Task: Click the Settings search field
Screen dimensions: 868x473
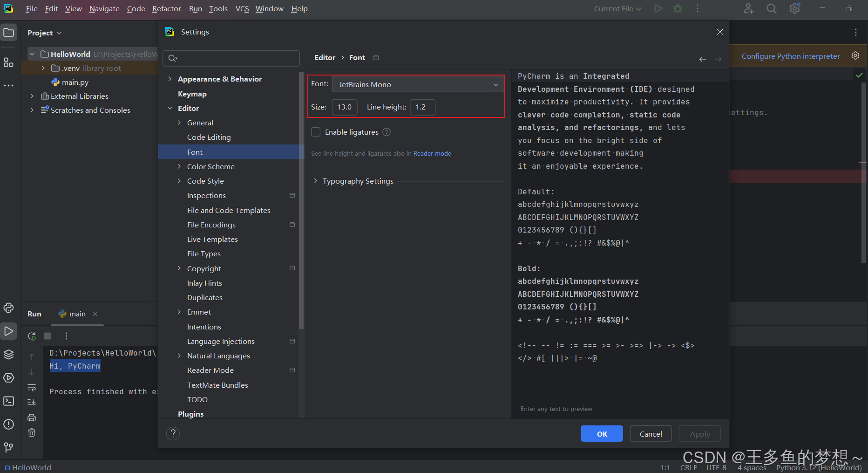Action: click(231, 58)
